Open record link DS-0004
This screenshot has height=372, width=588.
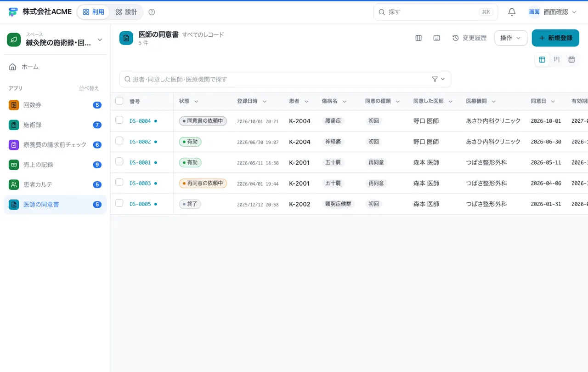[x=140, y=121]
